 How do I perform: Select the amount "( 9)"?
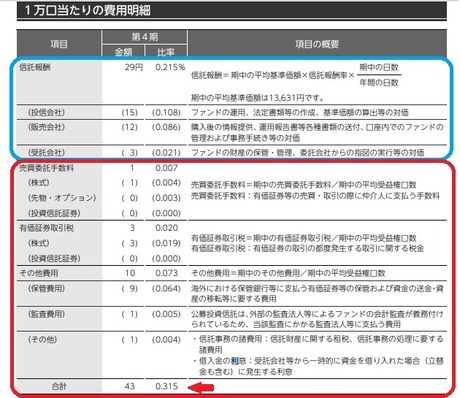pyautogui.click(x=130, y=289)
